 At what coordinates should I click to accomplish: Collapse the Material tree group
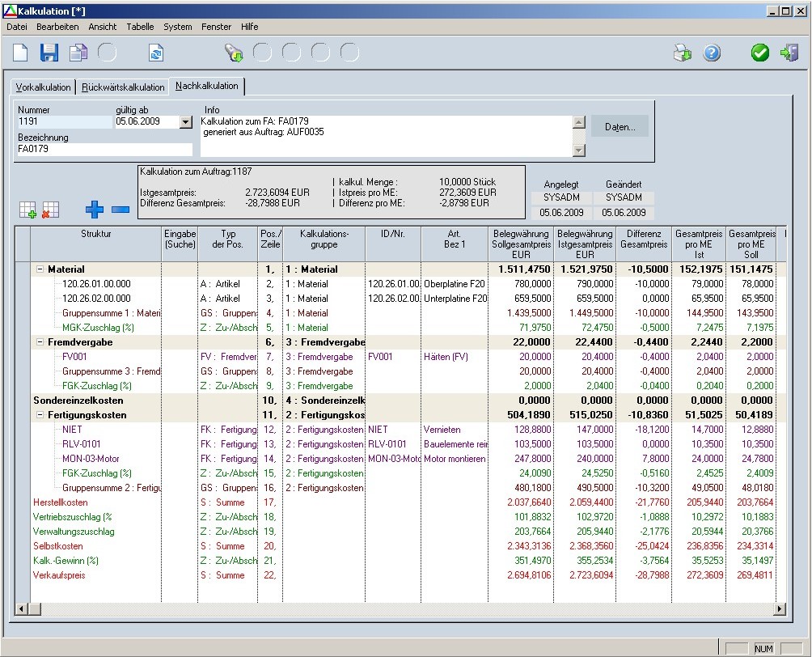tap(40, 269)
